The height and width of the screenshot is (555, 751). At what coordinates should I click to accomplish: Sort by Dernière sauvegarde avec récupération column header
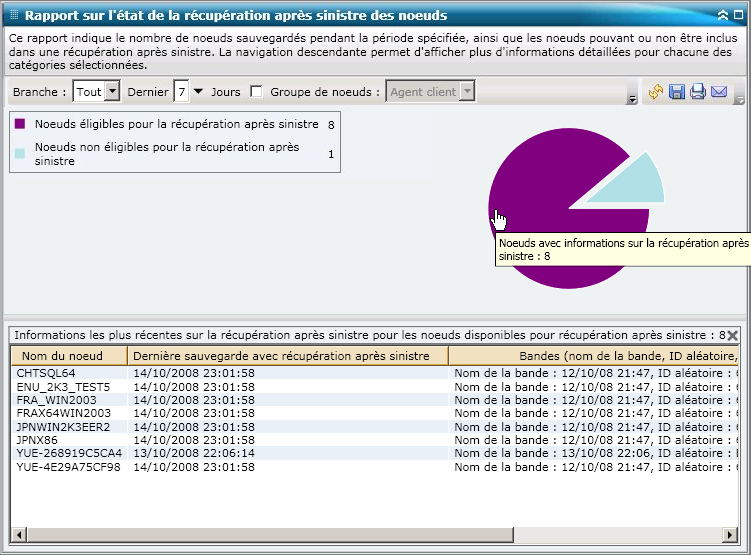(x=288, y=356)
